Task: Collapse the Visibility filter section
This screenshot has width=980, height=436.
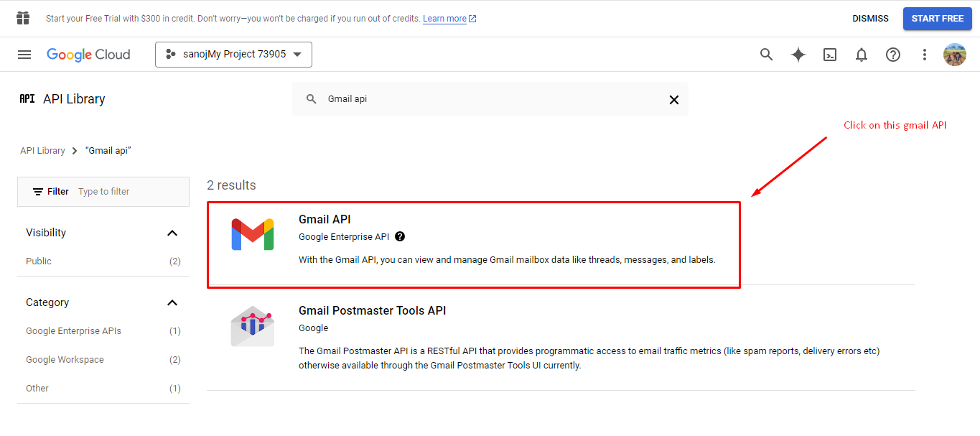Action: point(172,233)
